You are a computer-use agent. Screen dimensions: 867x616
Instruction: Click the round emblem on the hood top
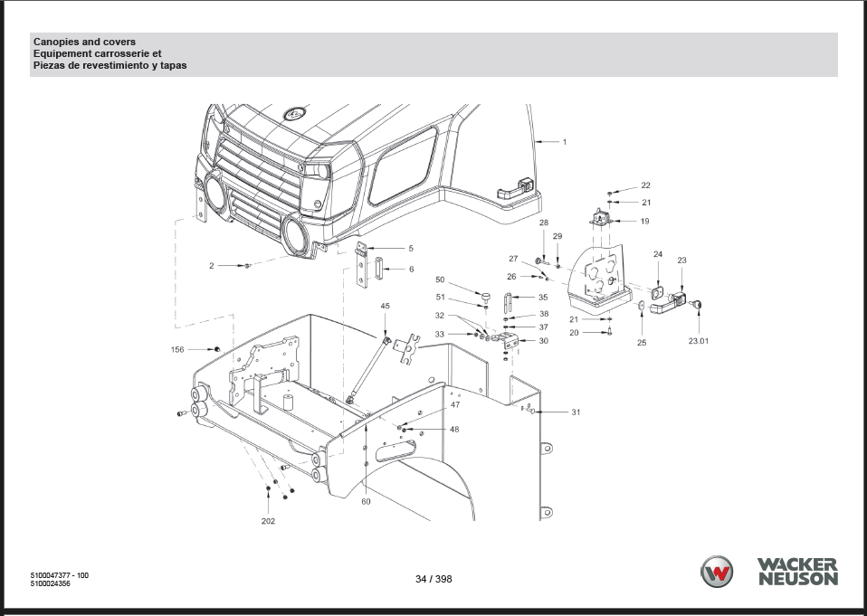click(x=295, y=114)
